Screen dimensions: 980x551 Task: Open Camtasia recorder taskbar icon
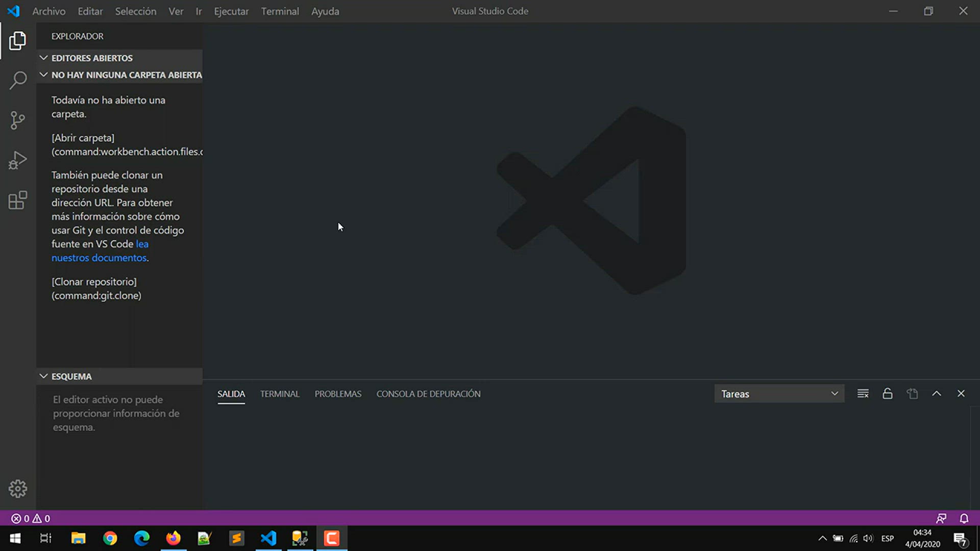point(332,538)
